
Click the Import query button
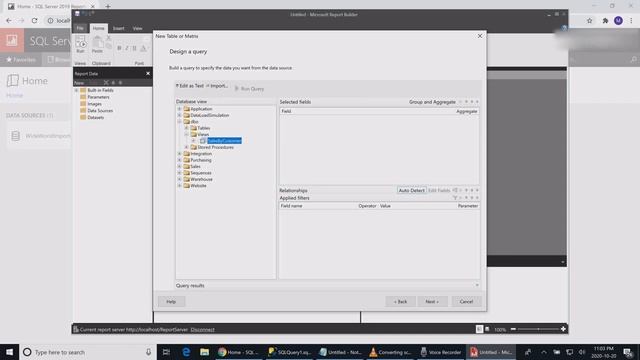(217, 86)
